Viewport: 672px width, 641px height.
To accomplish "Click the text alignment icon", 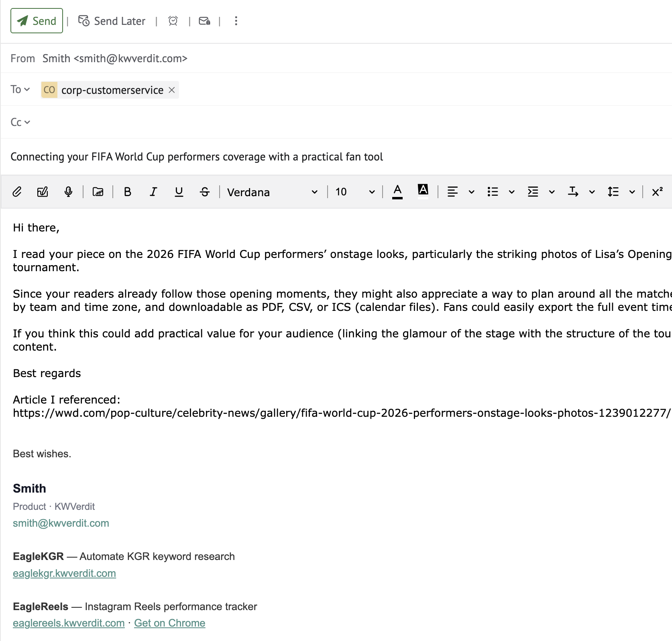I will click(x=452, y=192).
